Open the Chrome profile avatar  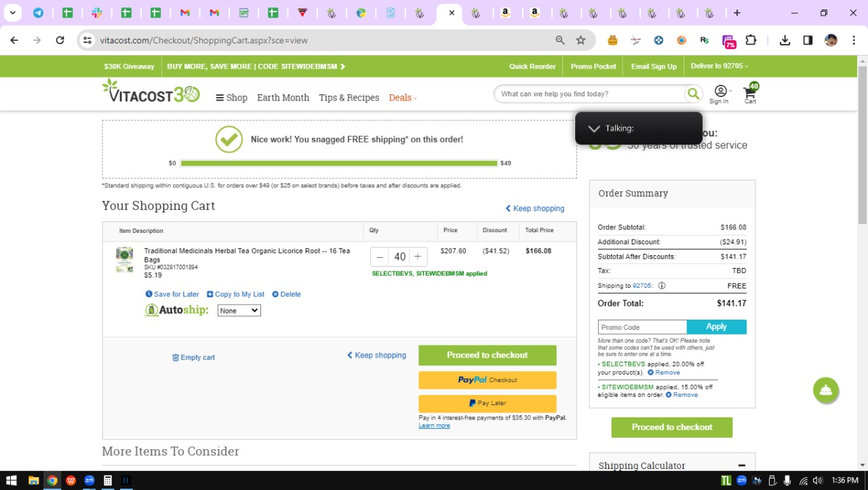(831, 40)
